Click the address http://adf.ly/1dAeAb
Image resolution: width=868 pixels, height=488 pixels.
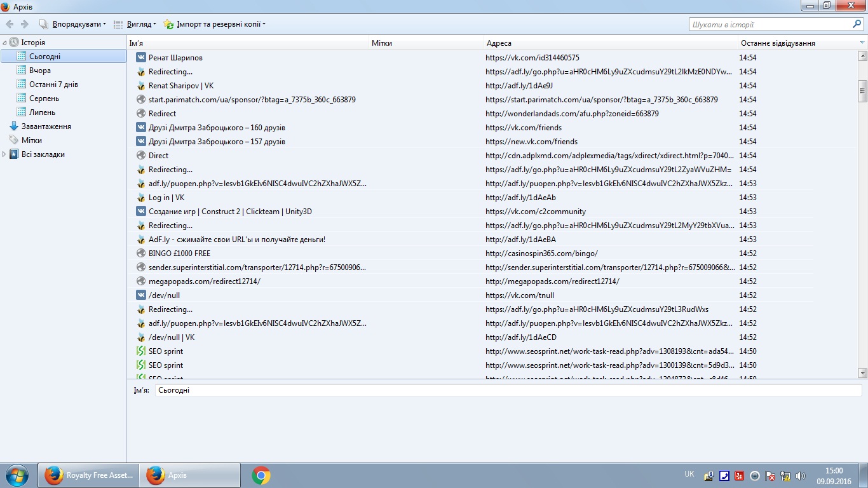520,197
